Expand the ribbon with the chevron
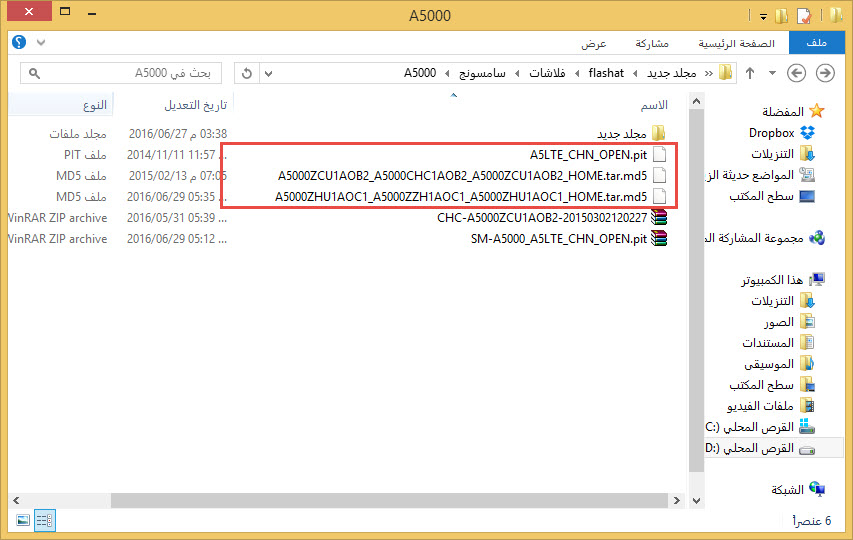The image size is (853, 540). coord(41,42)
